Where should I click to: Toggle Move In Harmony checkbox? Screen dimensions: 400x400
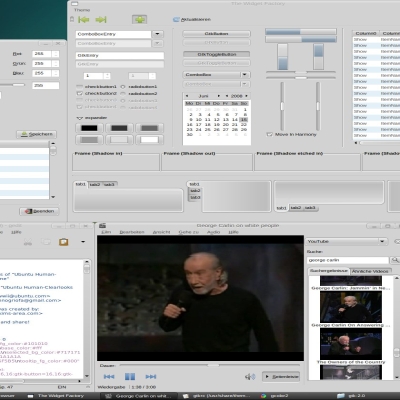click(270, 134)
